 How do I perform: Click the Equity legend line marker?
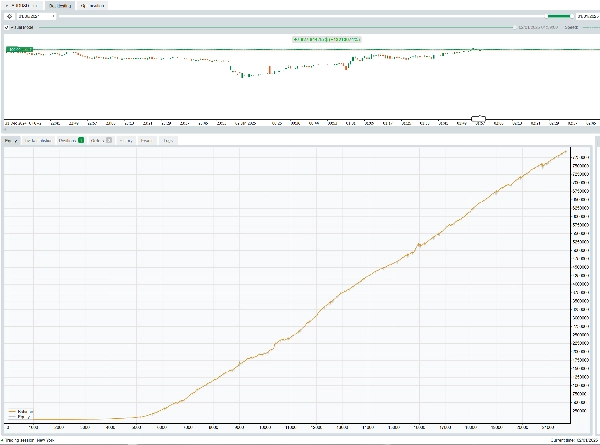click(11, 416)
